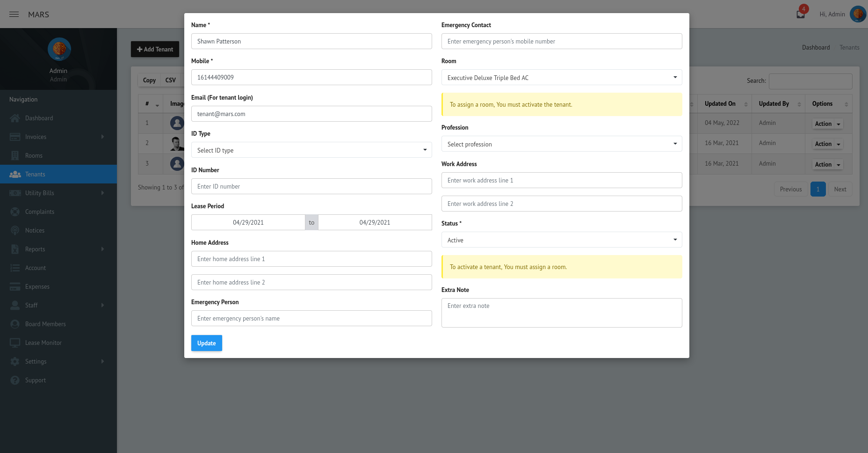This screenshot has height=453, width=868.
Task: Click inside the Search field
Action: coord(810,81)
